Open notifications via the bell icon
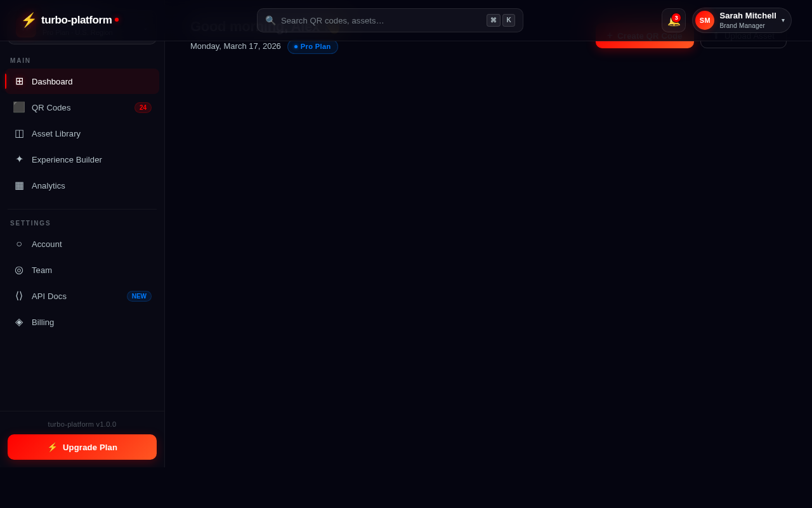Viewport: 812px width, 508px height. pyautogui.click(x=672, y=20)
